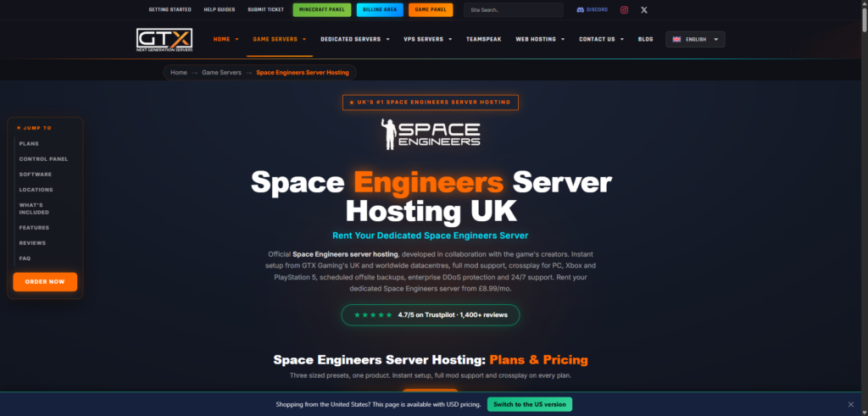Image resolution: width=868 pixels, height=416 pixels.
Task: Click Switch to the US version button
Action: [x=529, y=404]
